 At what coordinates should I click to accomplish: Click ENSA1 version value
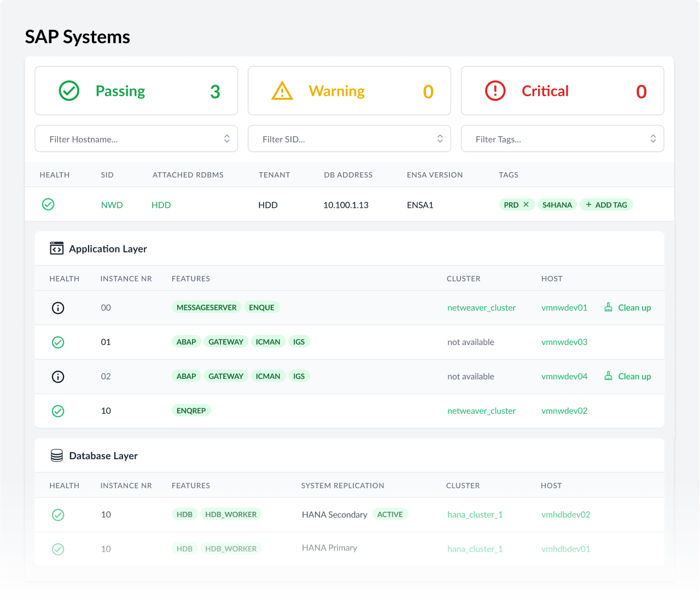[x=420, y=205]
